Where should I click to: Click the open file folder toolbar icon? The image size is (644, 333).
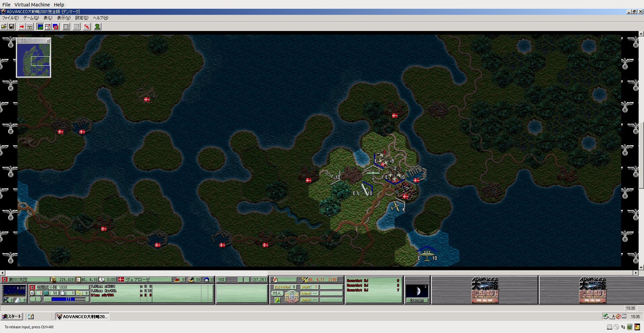[4, 27]
